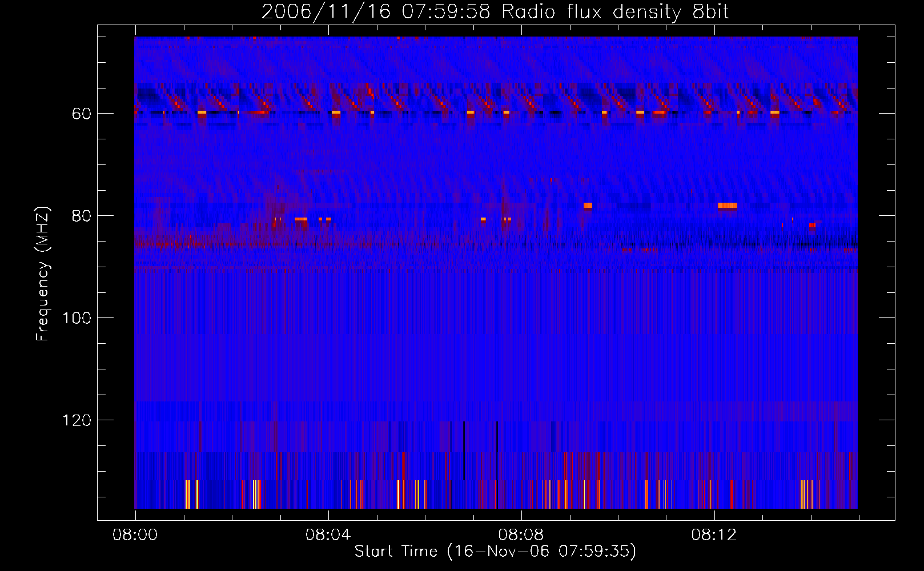924x571 pixels.
Task: Click the plot title '2006/11/16 07:59:58 Radio flux density 8bit'
Action: coord(495,12)
